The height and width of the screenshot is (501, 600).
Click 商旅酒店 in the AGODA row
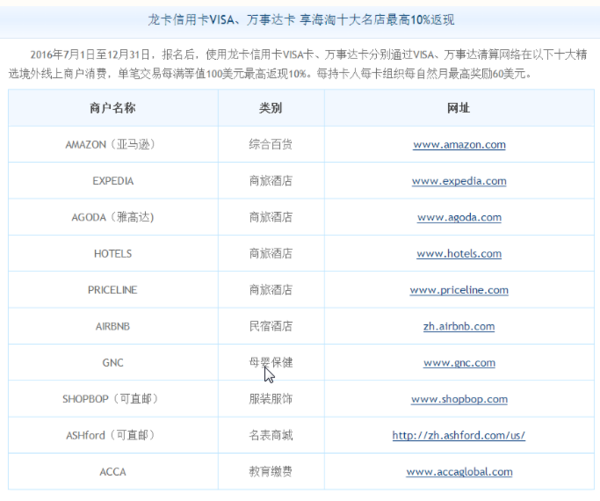coord(271,217)
